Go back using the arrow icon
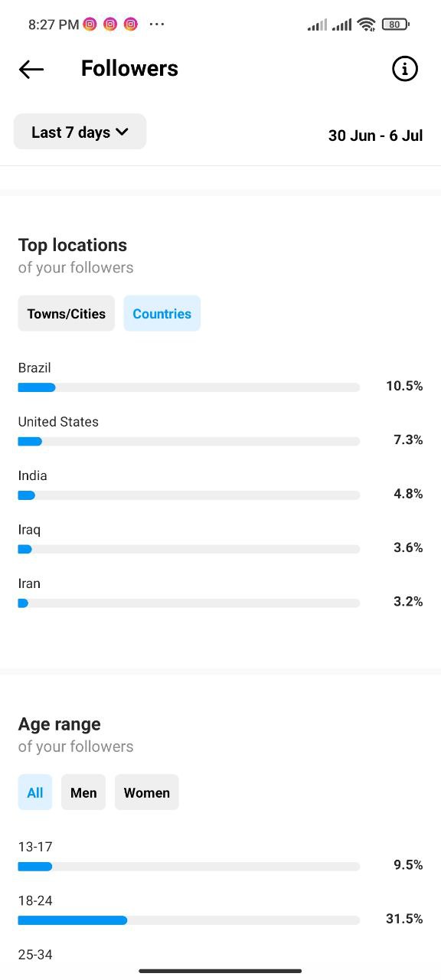Viewport: 441px width, 980px height. tap(31, 69)
